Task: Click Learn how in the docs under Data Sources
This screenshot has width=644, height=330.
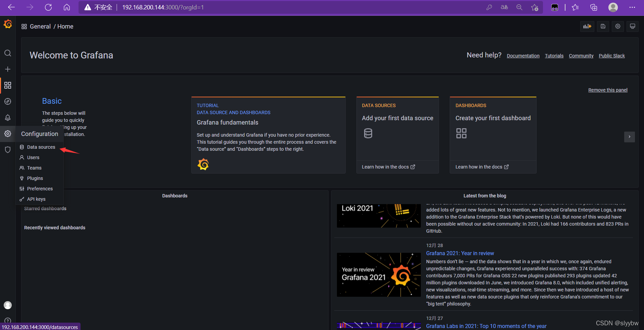Action: coord(388,167)
